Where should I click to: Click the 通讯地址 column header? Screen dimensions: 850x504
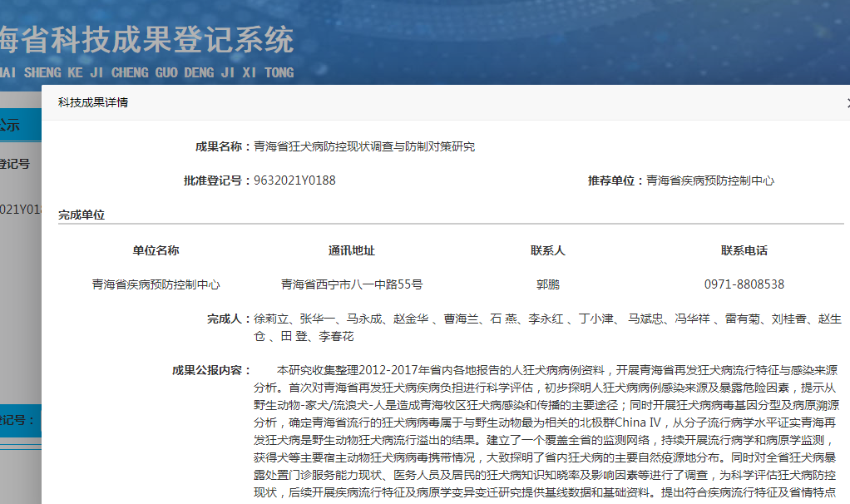tap(351, 250)
